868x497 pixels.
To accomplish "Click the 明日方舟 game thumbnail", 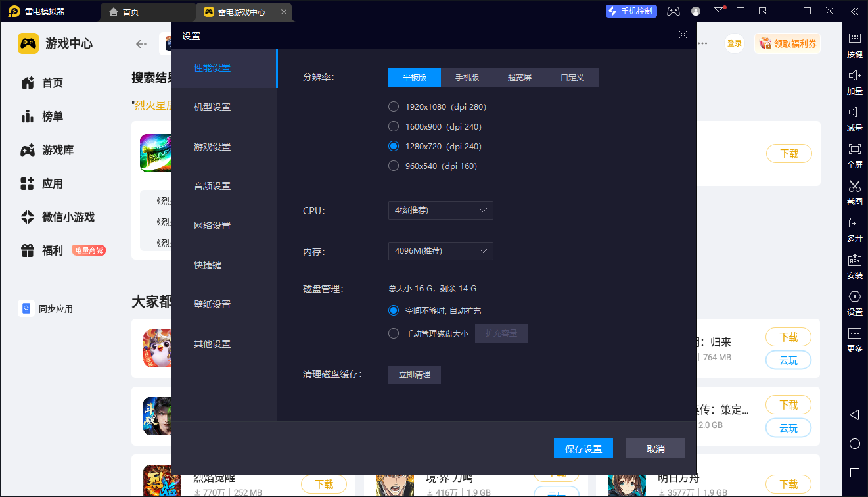I will coord(627,485).
